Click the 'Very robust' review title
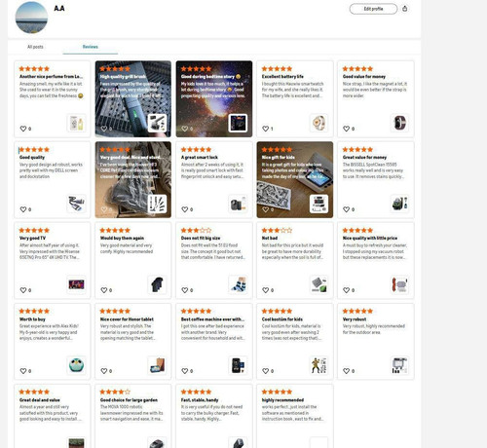 pyautogui.click(x=355, y=319)
